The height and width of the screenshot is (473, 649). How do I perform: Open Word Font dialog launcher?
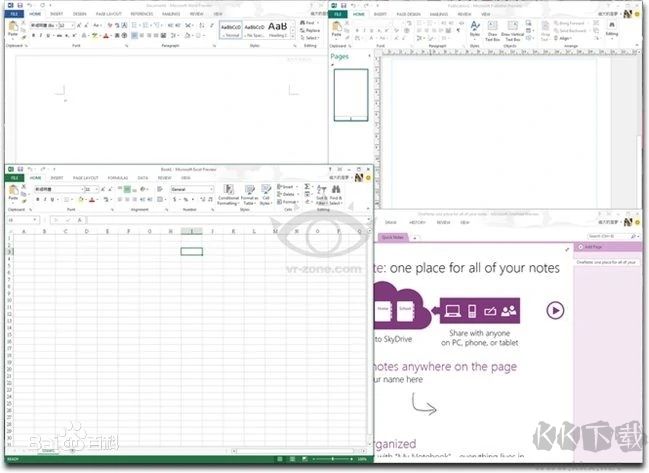[127, 46]
